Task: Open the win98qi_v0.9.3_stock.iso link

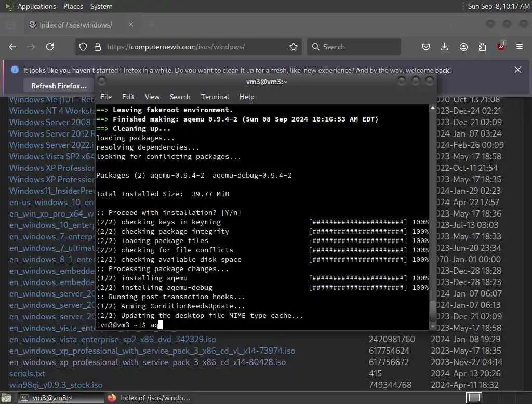Action: coord(56,385)
